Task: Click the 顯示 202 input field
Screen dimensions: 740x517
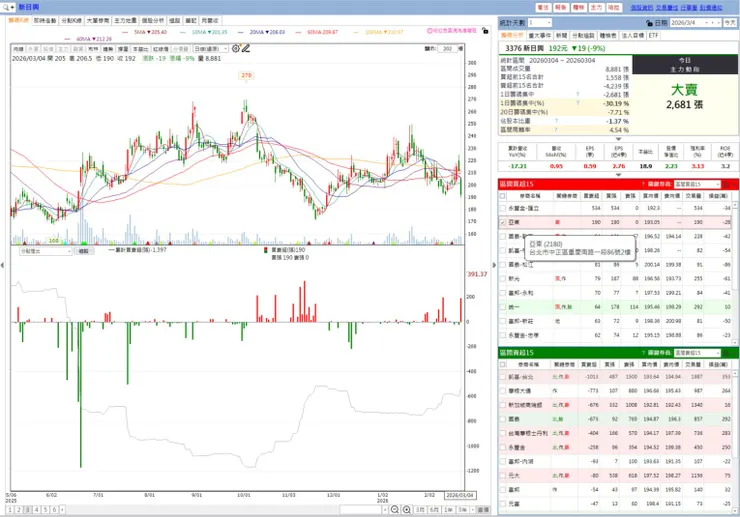Action: coord(447,49)
